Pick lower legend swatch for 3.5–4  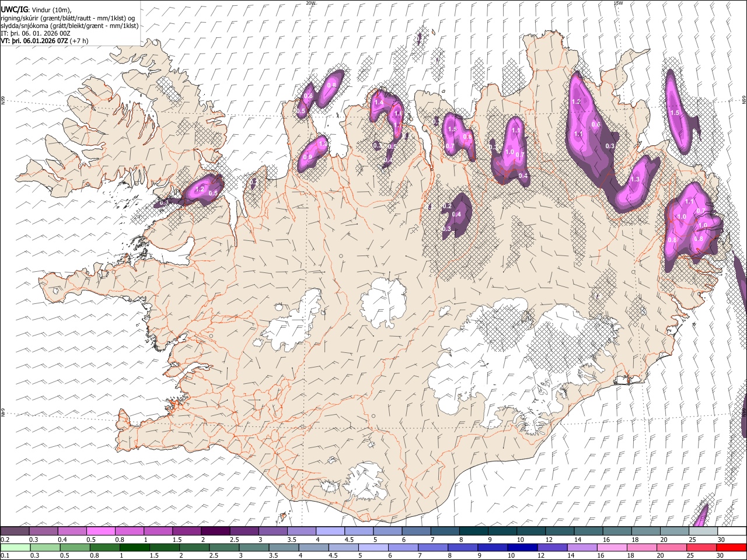pos(284,547)
